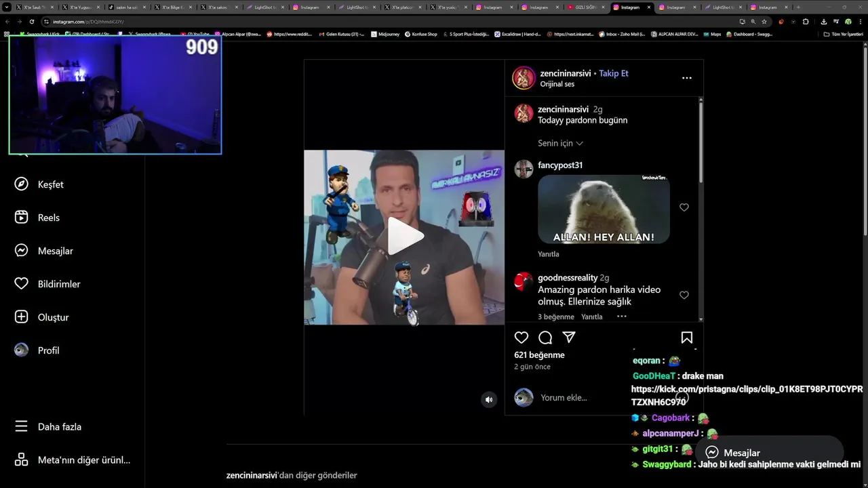Click the zoom magnifier icon in address bar
This screenshot has height=488, width=868.
click(753, 22)
